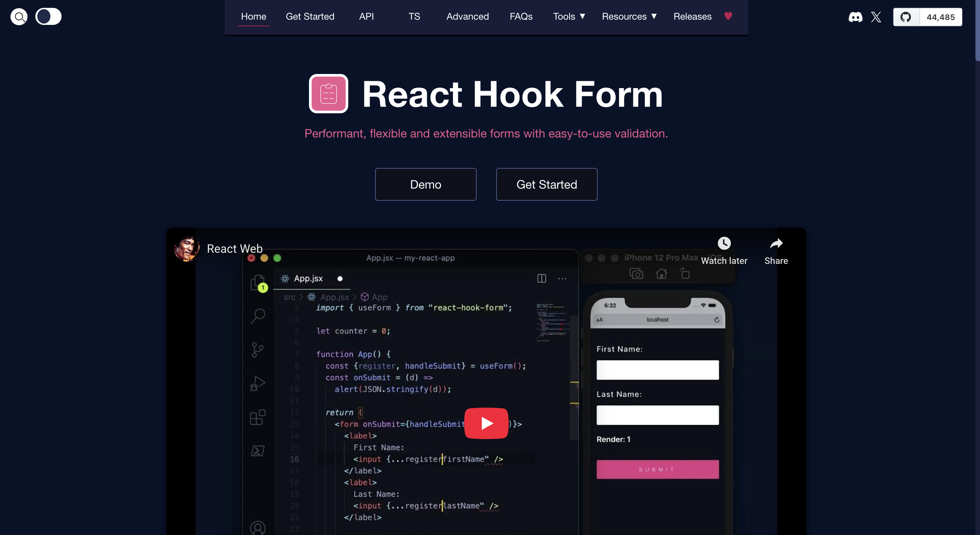Click the React Hook Form clipboard logo
This screenshot has width=980, height=535.
pos(328,93)
